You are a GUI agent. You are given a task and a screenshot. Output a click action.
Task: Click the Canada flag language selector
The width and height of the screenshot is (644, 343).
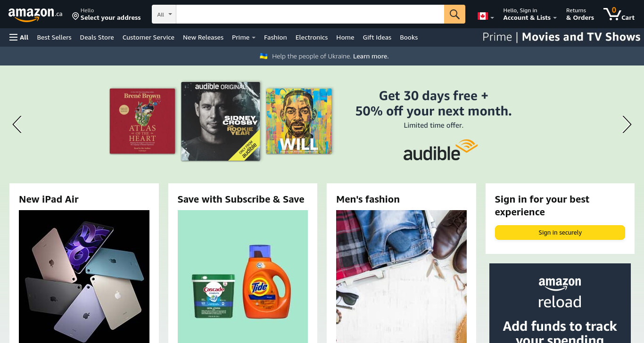tap(486, 16)
